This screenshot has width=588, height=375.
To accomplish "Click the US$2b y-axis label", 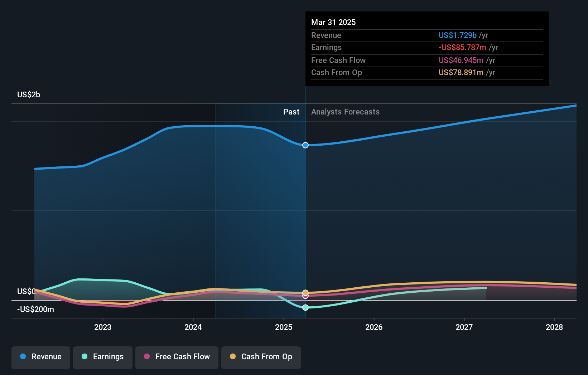I will (x=29, y=94).
